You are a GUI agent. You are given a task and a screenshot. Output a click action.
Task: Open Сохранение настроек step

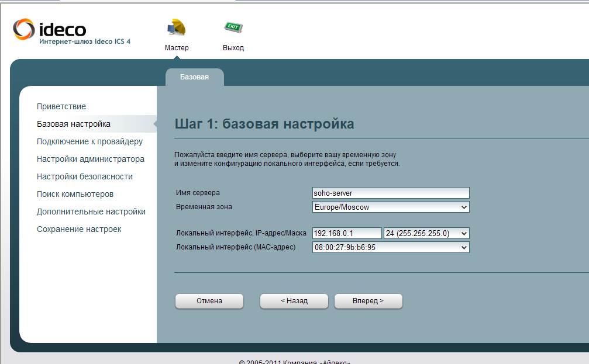pos(79,229)
